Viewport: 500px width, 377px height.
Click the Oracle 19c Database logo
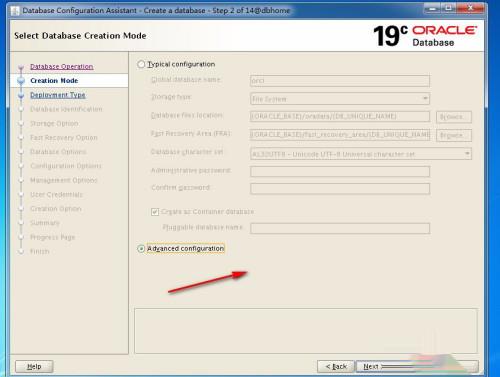coord(425,36)
